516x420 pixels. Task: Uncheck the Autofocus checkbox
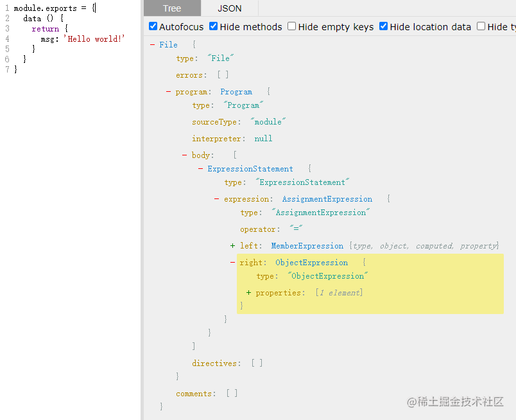click(153, 26)
